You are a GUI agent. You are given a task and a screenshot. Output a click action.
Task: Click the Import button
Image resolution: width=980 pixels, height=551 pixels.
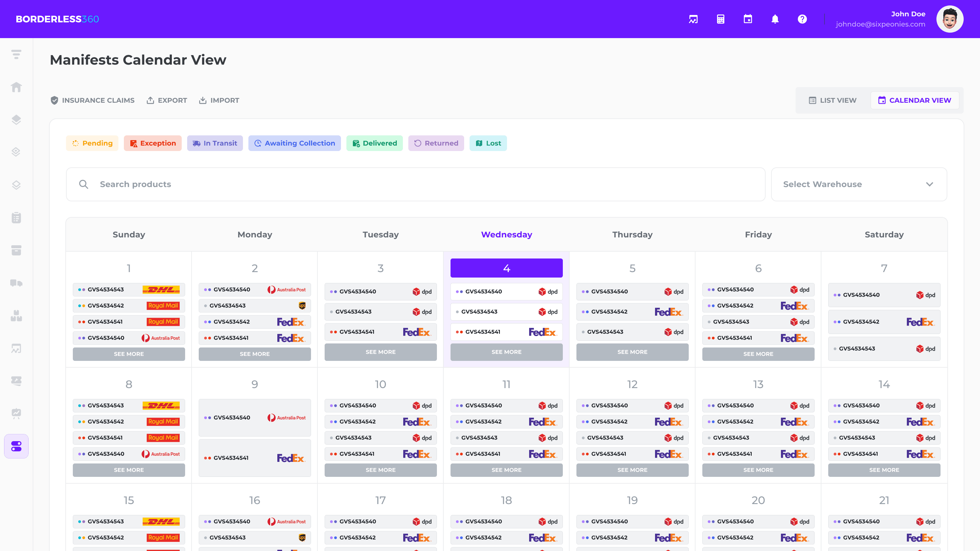[219, 100]
